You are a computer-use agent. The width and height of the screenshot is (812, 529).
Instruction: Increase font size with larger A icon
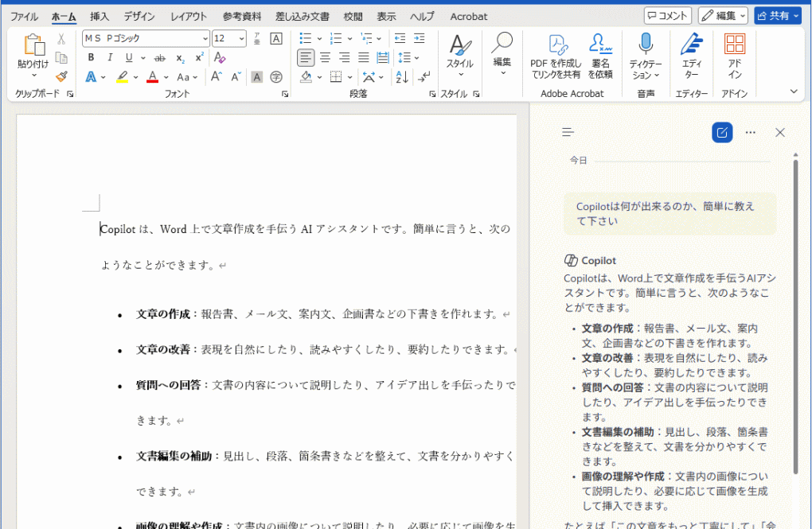(217, 77)
